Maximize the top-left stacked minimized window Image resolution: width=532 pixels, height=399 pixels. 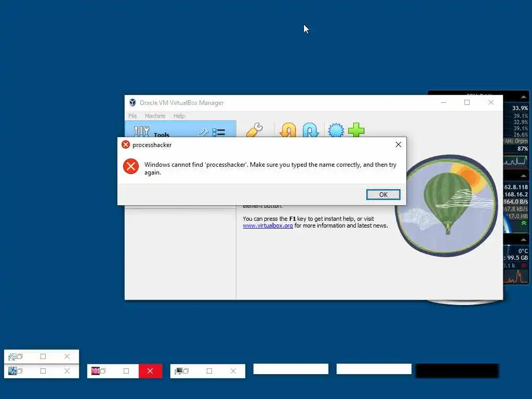point(43,356)
